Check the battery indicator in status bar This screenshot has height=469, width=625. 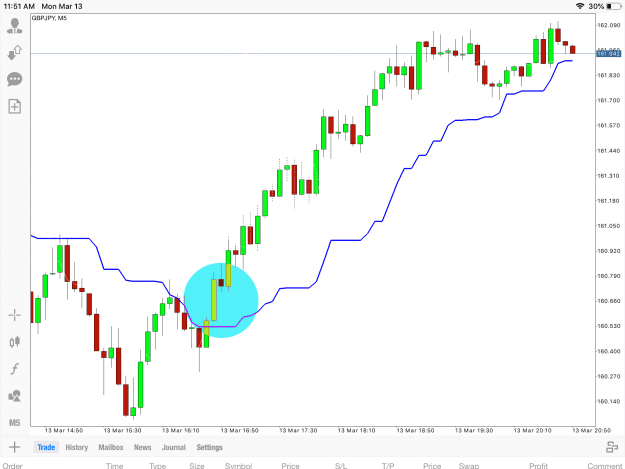click(x=614, y=6)
